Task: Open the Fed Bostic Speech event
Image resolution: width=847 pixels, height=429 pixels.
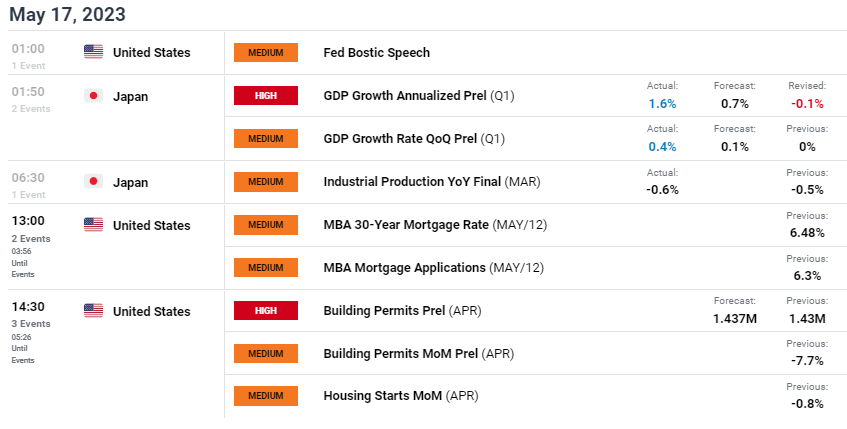Action: [376, 52]
